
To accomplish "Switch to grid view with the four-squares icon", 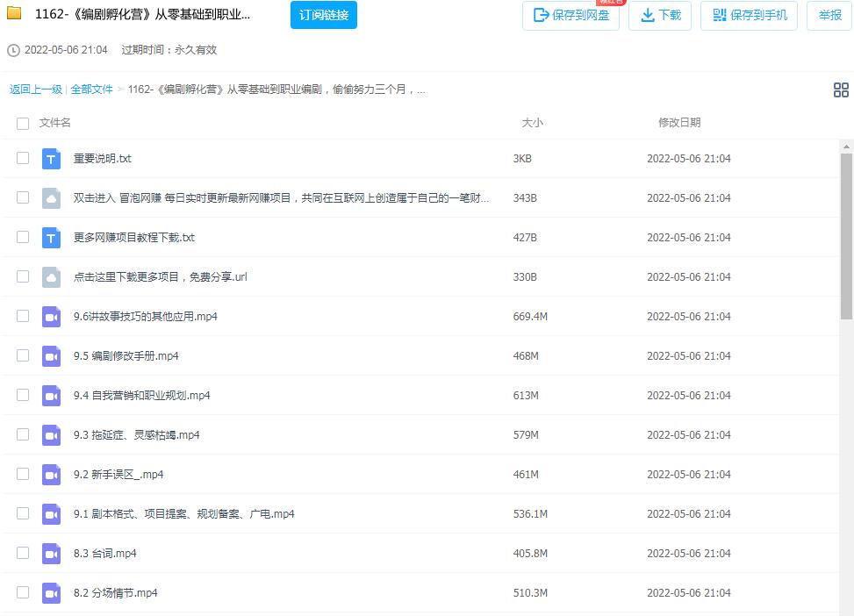I will 841,90.
